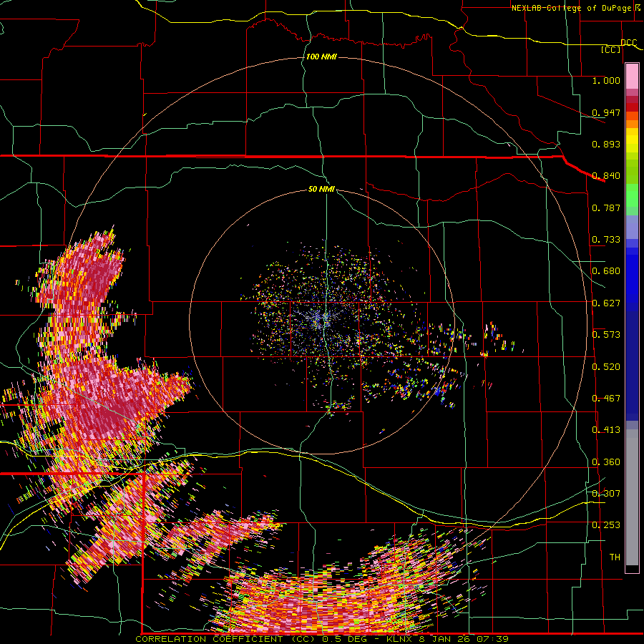Click the 0.733 scale value

606,240
